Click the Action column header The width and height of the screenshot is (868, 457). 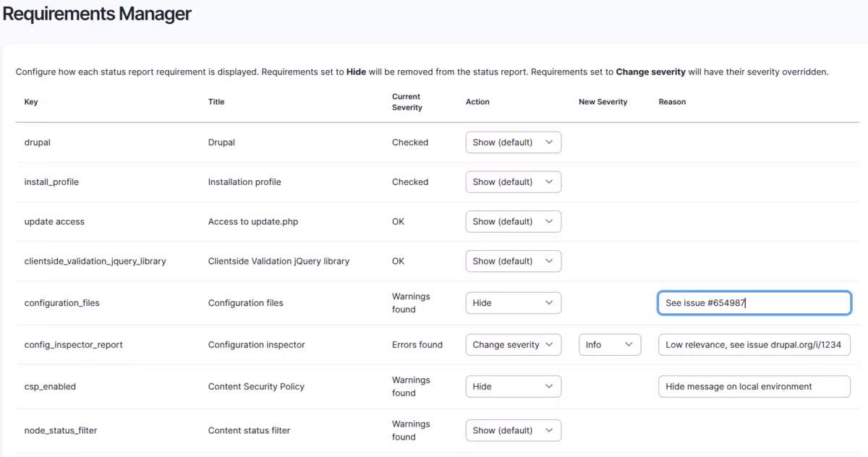pos(477,102)
